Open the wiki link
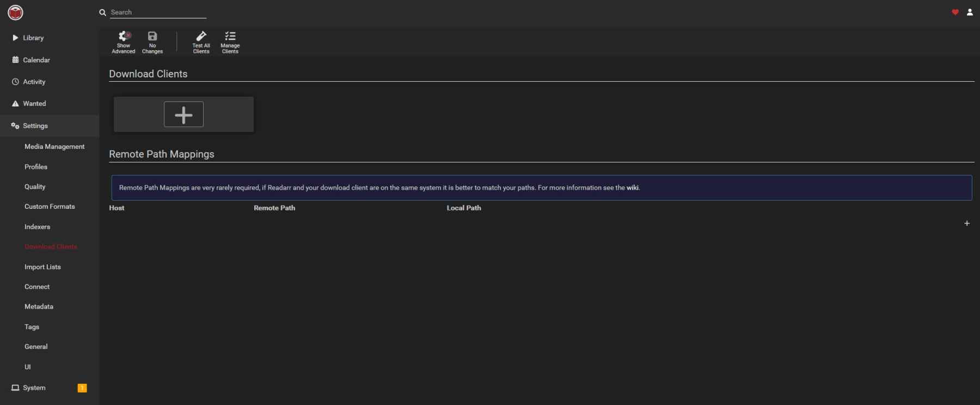Viewport: 980px width, 405px height. [x=632, y=188]
